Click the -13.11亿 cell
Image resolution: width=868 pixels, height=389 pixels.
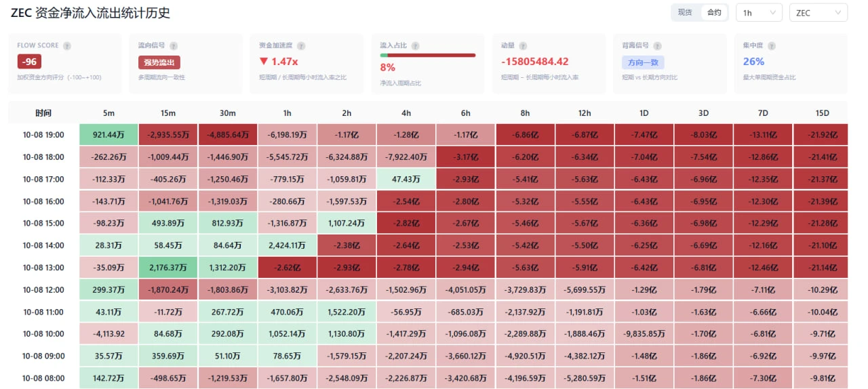[x=764, y=134]
